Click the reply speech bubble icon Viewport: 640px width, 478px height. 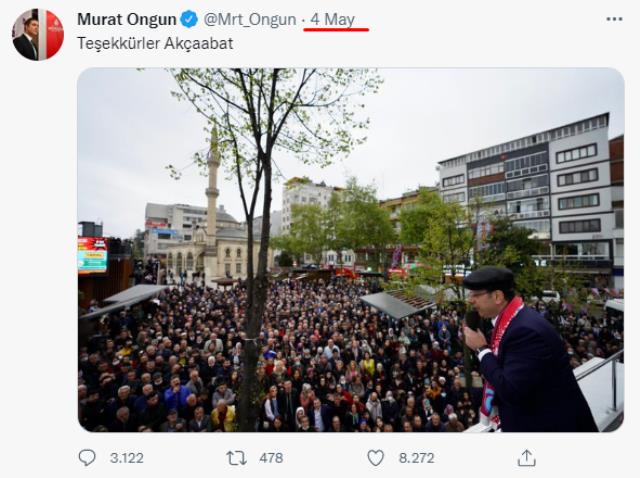pos(87,458)
